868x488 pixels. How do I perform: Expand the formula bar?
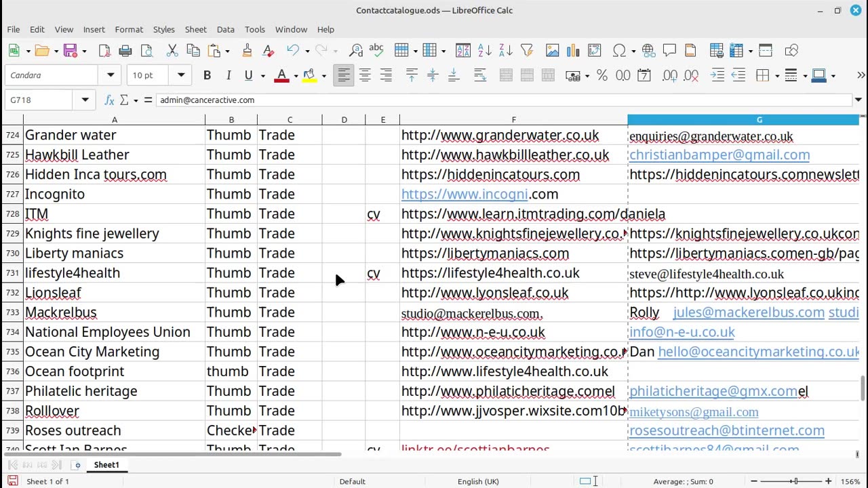click(858, 100)
